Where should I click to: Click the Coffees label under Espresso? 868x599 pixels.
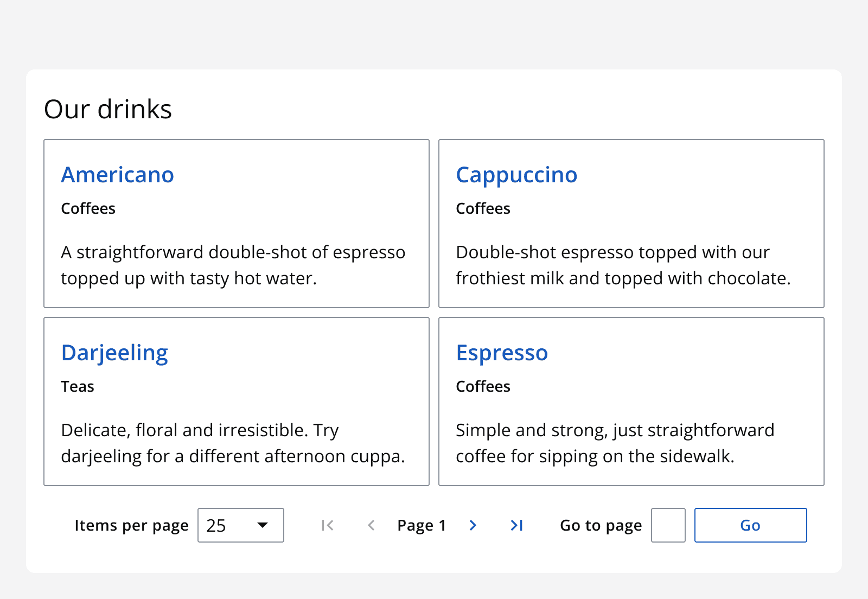[482, 386]
